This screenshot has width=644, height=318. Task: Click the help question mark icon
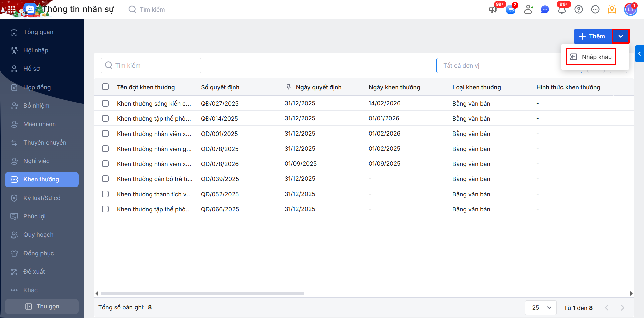(579, 10)
